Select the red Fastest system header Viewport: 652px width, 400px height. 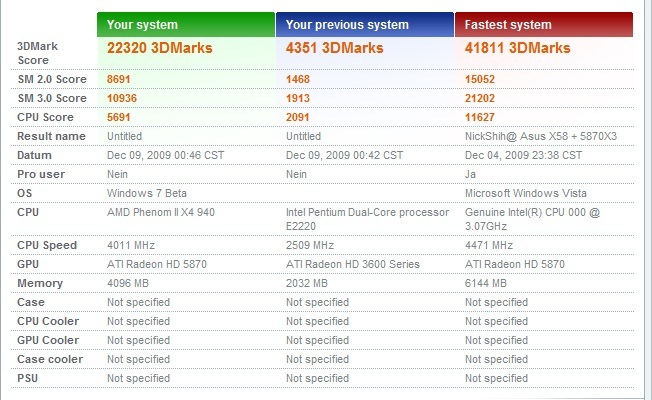(x=544, y=25)
